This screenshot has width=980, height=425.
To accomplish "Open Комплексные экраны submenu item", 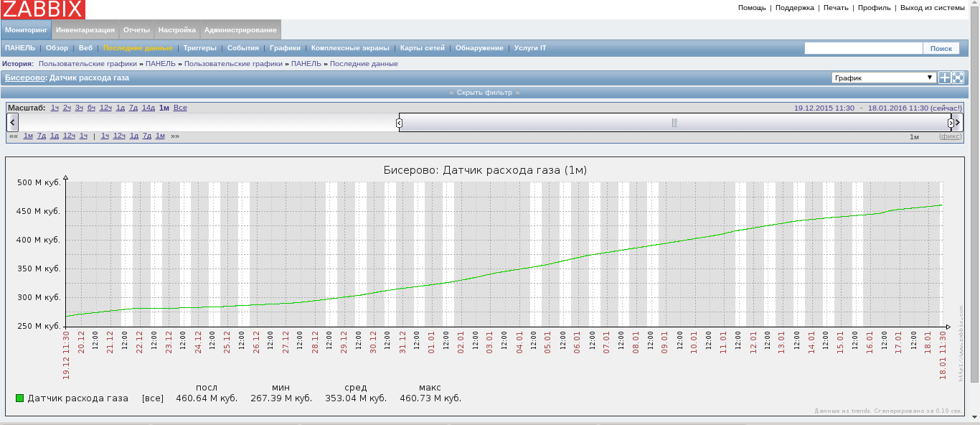I will click(x=350, y=48).
